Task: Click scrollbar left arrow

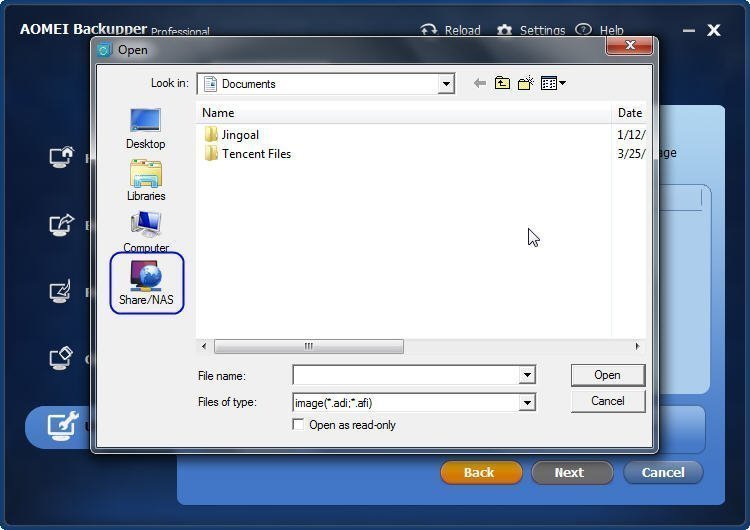Action: point(204,346)
